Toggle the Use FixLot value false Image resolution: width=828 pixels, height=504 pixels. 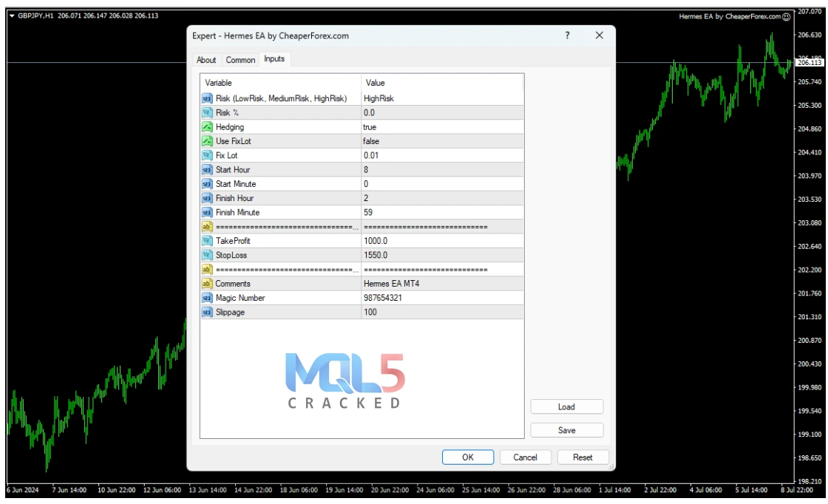click(443, 141)
